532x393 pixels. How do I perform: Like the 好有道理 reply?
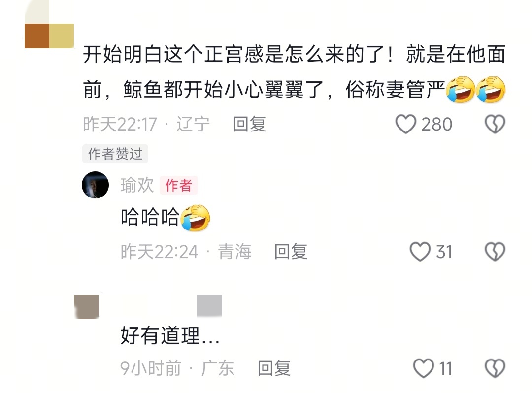[x=424, y=368]
